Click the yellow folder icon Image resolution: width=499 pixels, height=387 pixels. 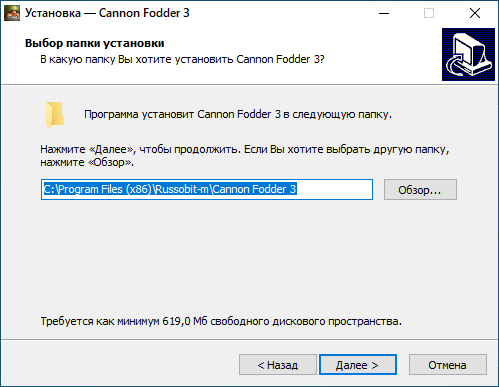pos(55,115)
